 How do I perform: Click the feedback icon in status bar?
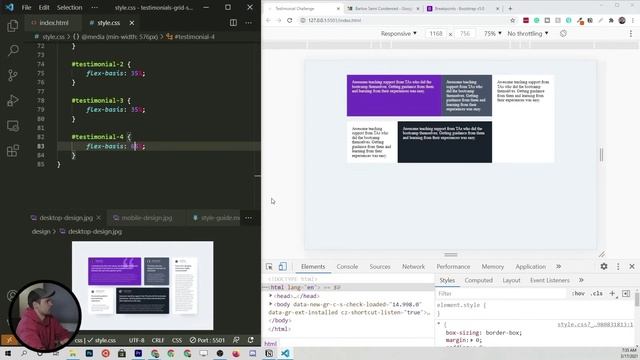[236, 340]
